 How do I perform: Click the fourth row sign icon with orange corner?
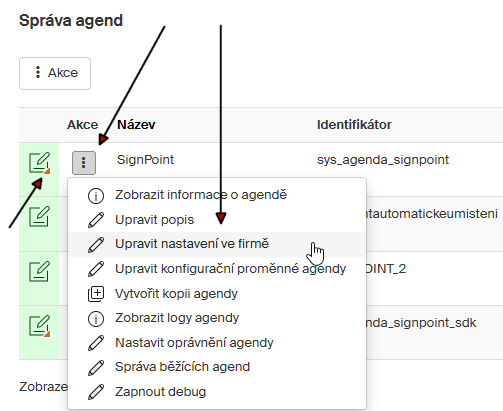[x=39, y=326]
